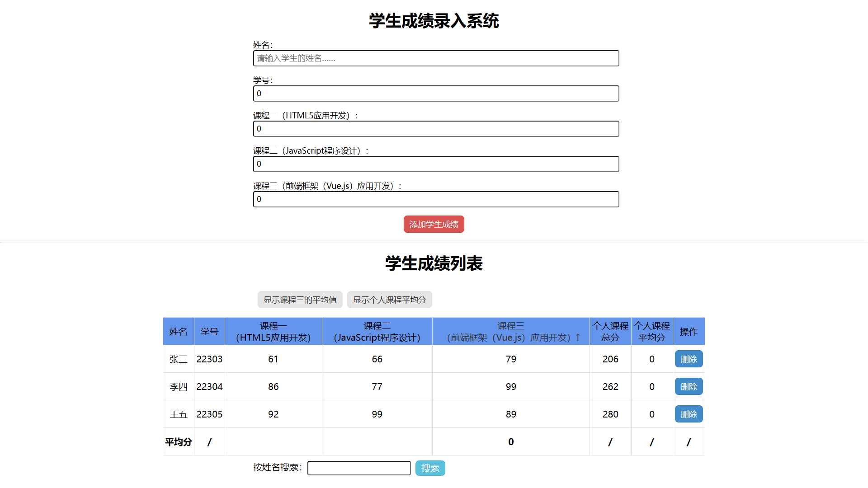Viewport: 868px width, 488px height.
Task: Click the 个人课程总分 column header
Action: click(610, 332)
